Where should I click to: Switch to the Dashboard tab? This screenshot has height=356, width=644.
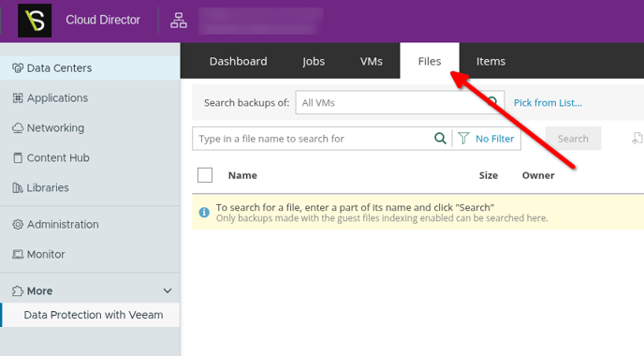[x=238, y=61]
